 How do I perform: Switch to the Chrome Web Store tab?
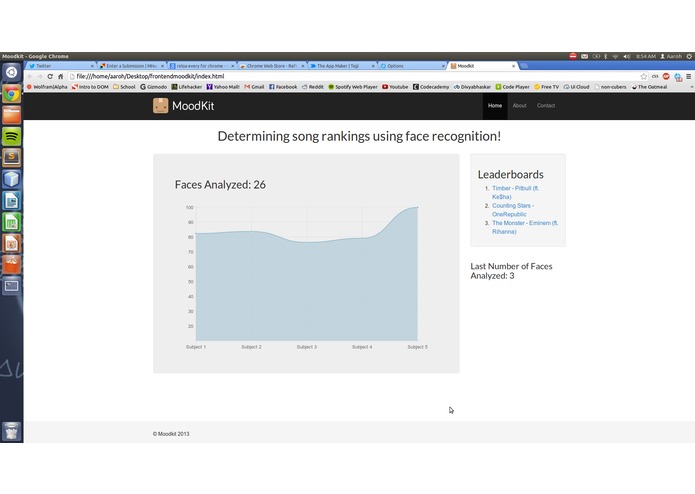click(x=272, y=66)
